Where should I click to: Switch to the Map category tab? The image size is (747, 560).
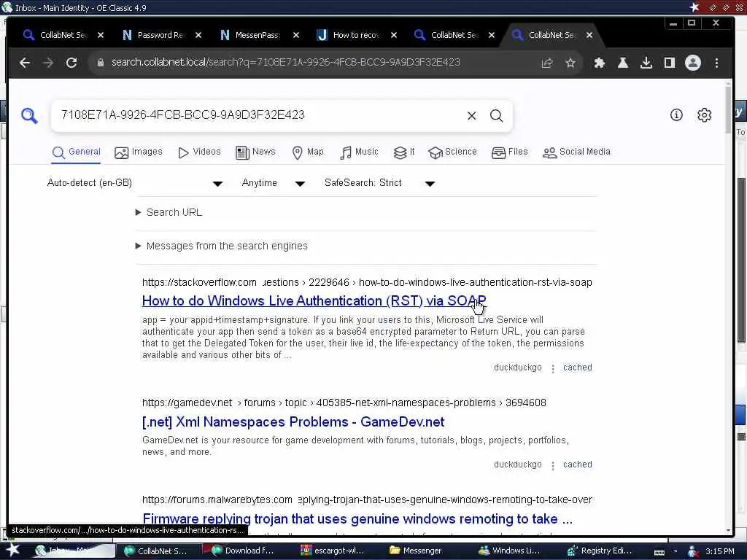[x=308, y=152]
